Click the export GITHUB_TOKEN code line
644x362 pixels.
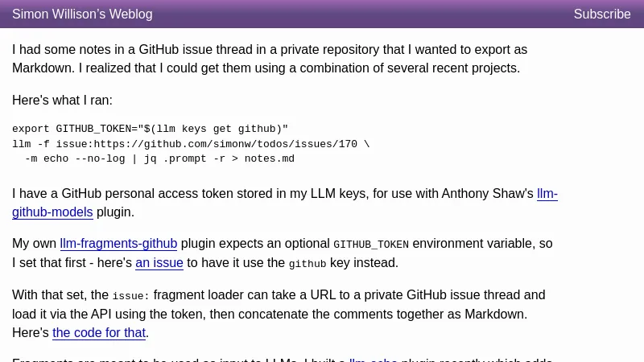[x=150, y=129]
